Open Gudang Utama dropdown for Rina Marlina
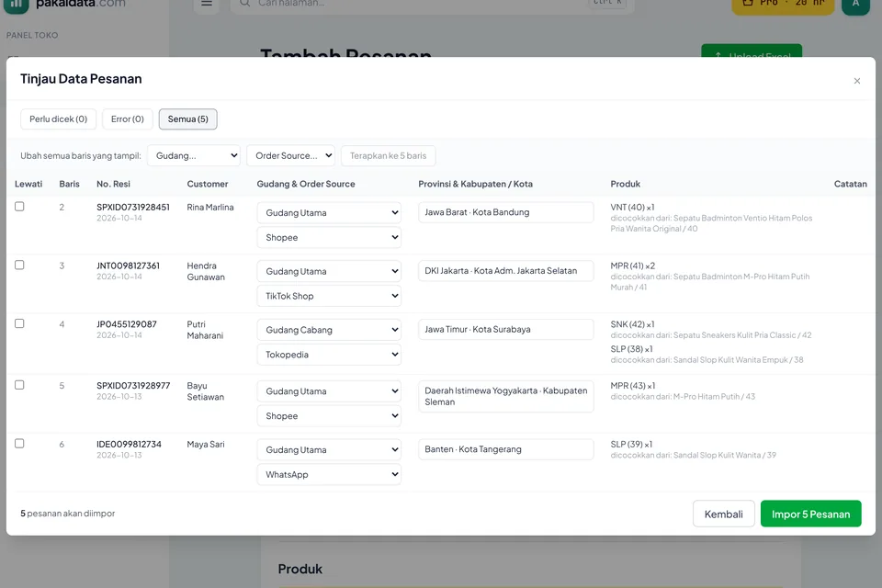Viewport: 882px width, 588px height. tap(329, 213)
